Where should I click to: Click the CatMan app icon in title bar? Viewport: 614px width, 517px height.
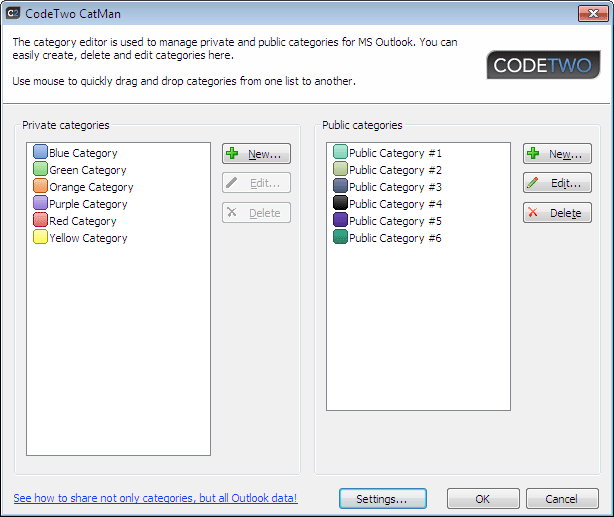coord(13,14)
